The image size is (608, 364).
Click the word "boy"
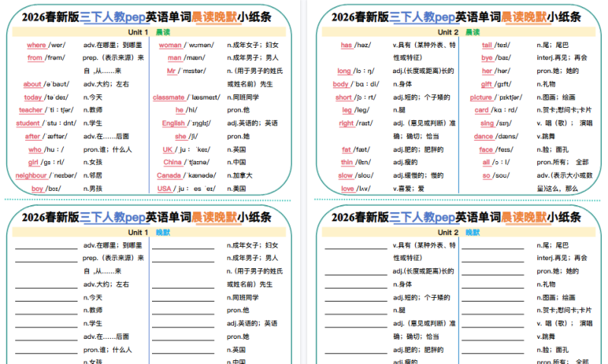point(37,188)
